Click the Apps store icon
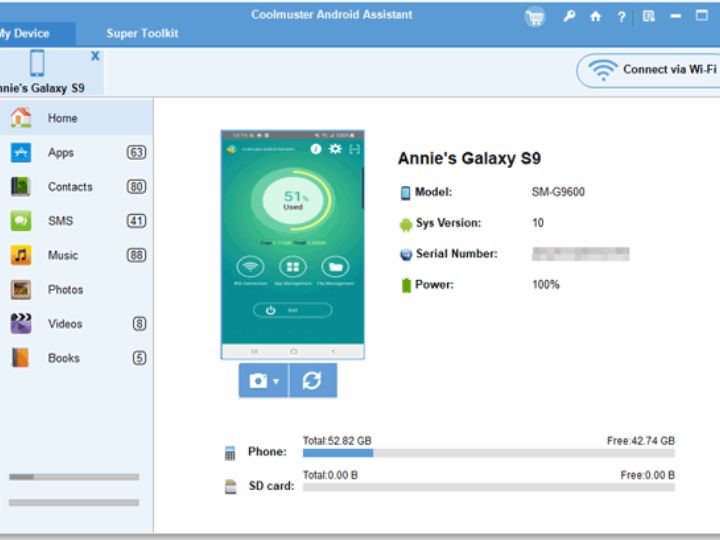Screen dimensions: 720x540 21,152
